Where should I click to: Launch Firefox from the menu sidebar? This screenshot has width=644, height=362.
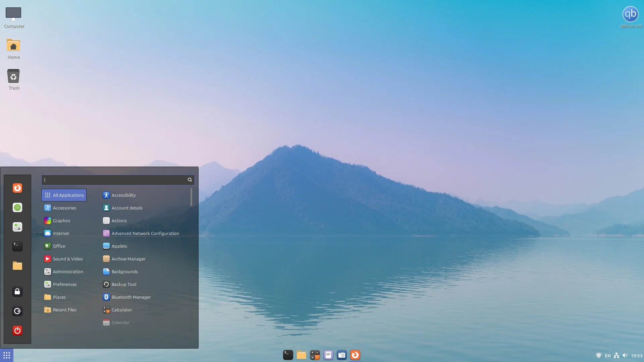(x=17, y=188)
